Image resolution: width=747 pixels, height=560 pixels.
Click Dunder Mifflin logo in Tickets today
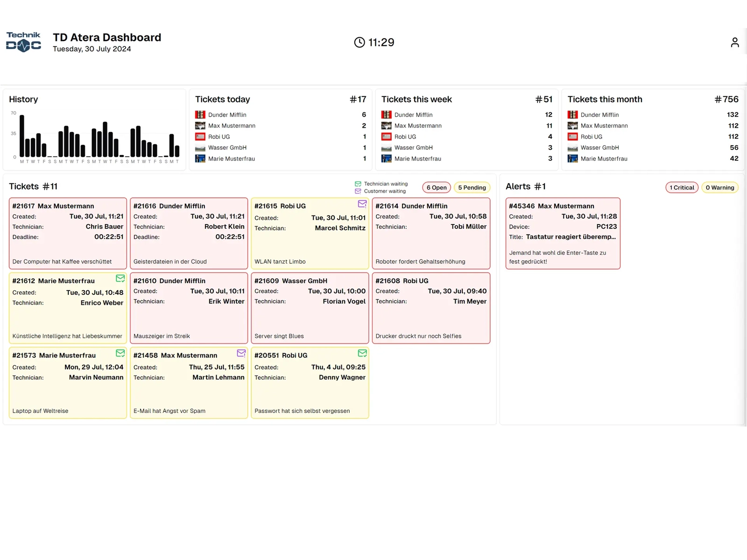[200, 115]
